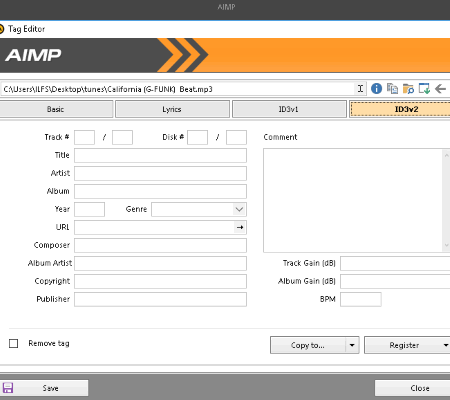Click the Comment scrollbar down arrow
The height and width of the screenshot is (400, 450).
446,246
